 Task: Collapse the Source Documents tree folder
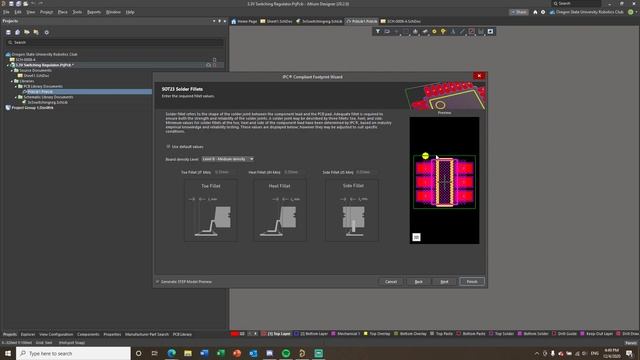(12, 71)
